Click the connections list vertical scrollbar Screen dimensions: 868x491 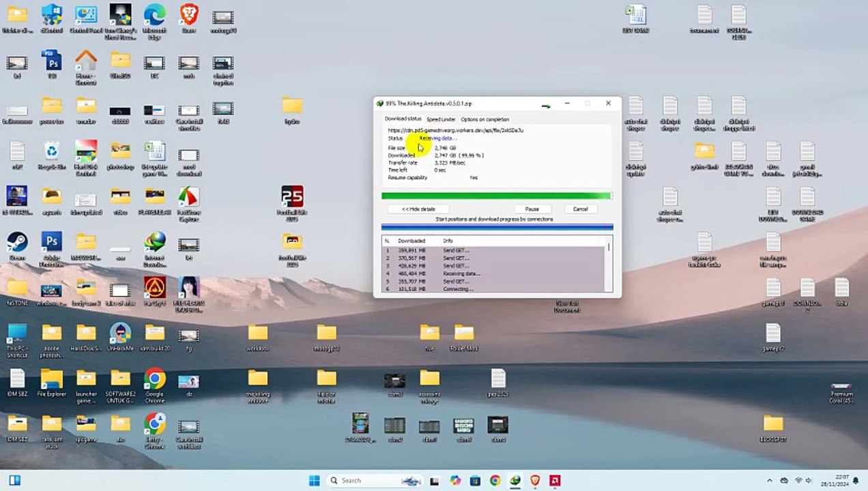point(609,265)
